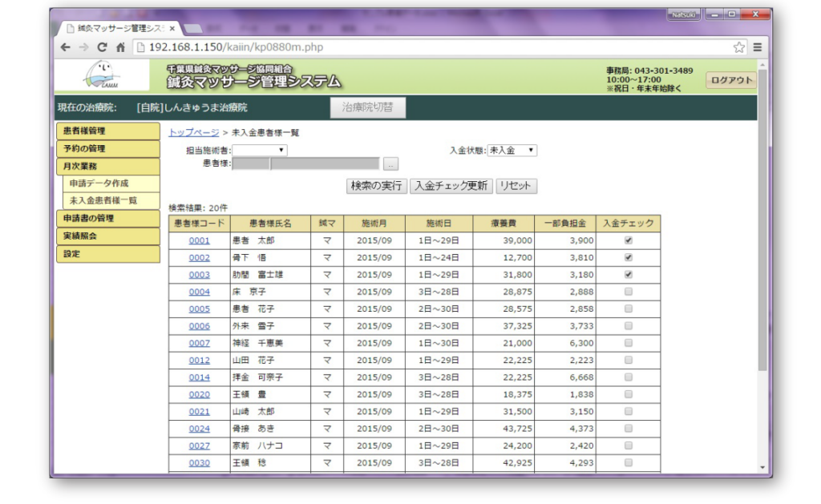Open 設定 sidebar menu
821x504 pixels.
point(108,254)
